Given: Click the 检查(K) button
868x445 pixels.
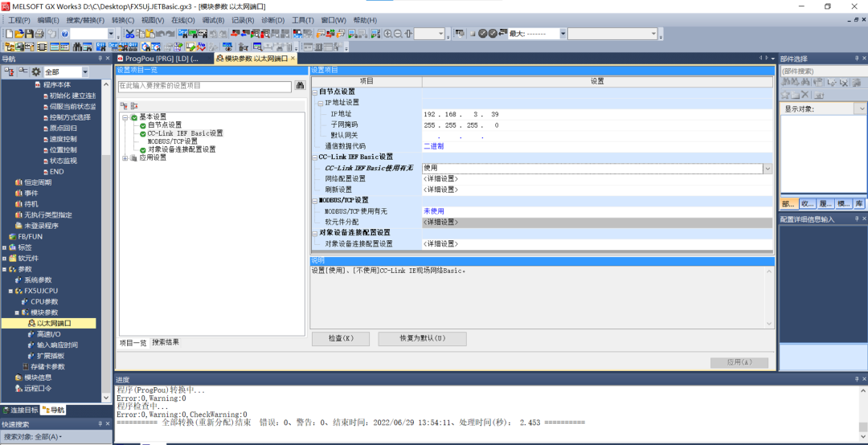Looking at the screenshot, I should (341, 338).
